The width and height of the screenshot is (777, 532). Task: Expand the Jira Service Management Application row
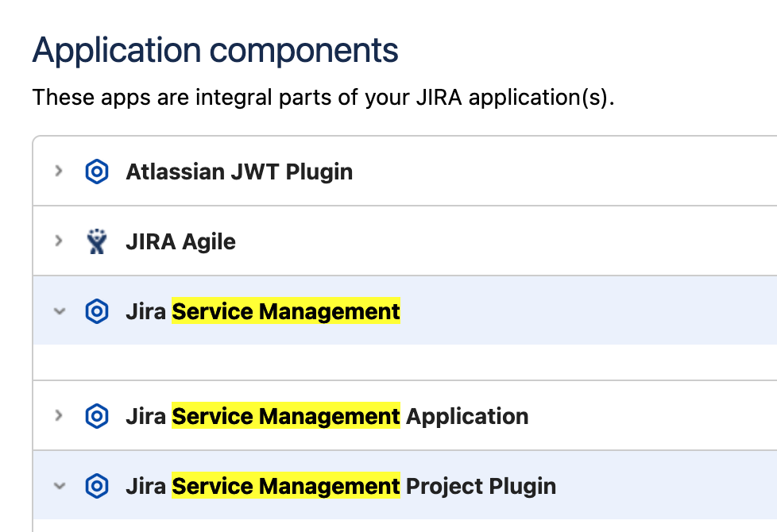tap(59, 415)
